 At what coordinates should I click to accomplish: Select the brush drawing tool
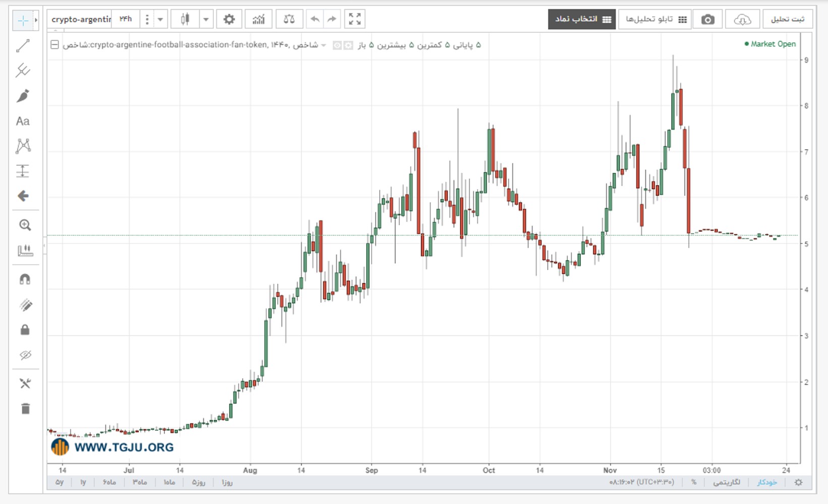point(23,96)
